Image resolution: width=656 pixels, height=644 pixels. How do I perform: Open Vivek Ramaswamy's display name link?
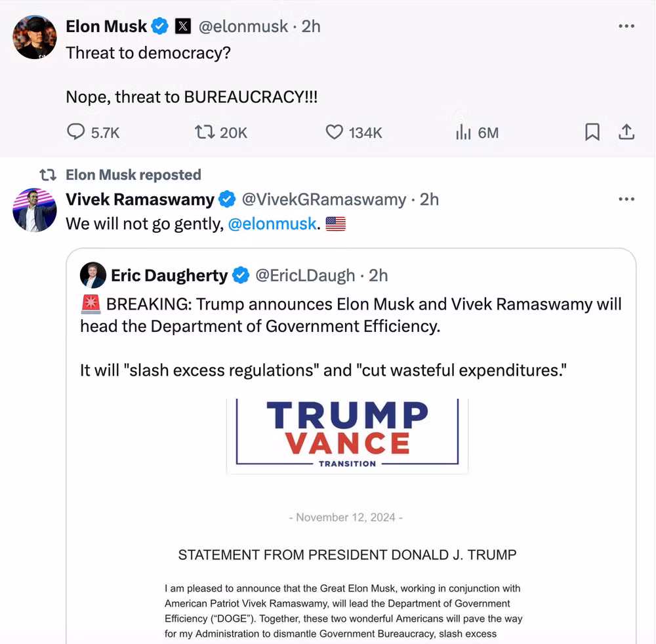(140, 199)
